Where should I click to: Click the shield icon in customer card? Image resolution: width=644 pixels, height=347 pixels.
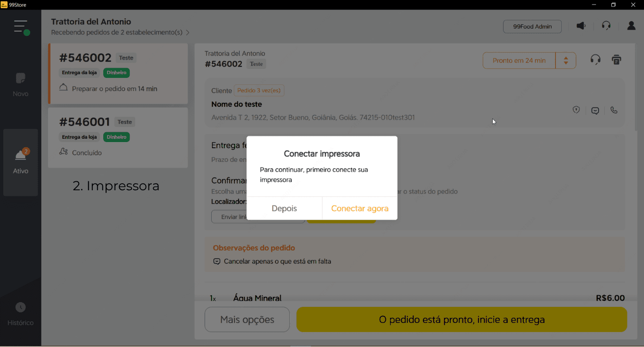[x=576, y=110]
